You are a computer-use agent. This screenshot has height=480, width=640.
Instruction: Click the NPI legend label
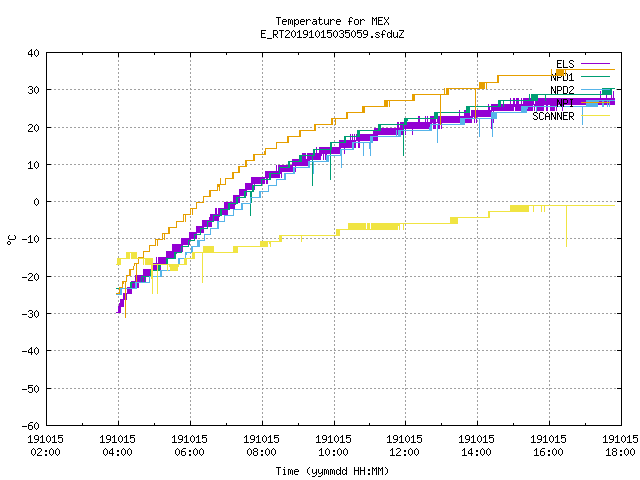[x=565, y=103]
